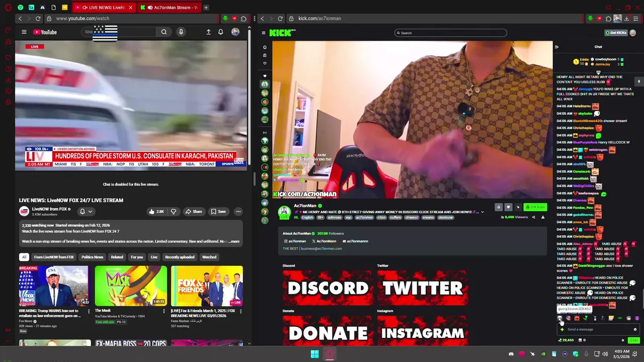Select the All filter chip
644x362 pixels.
pos(24,257)
